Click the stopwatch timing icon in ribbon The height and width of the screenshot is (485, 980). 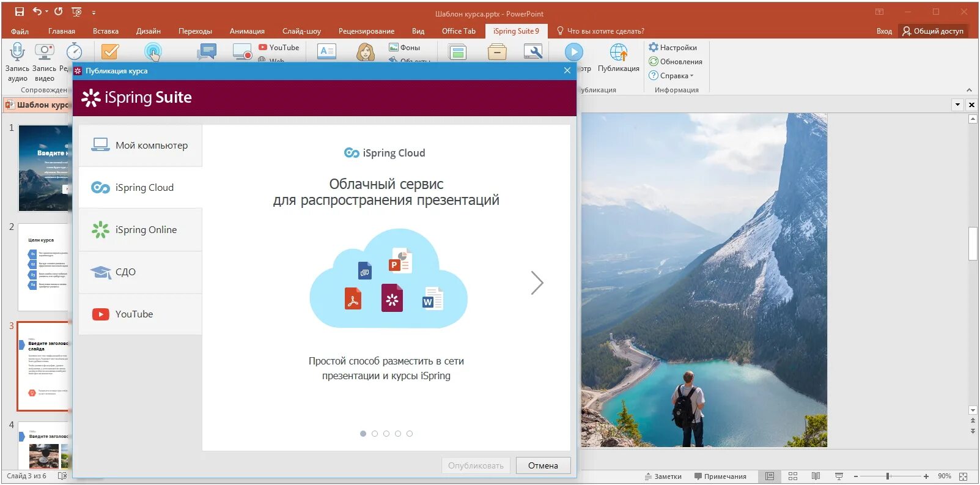[x=74, y=52]
